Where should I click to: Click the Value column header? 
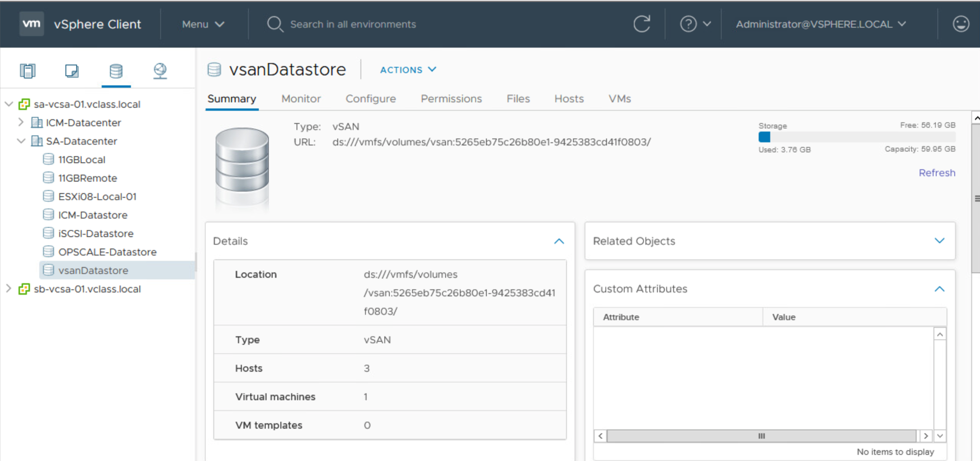click(x=854, y=317)
